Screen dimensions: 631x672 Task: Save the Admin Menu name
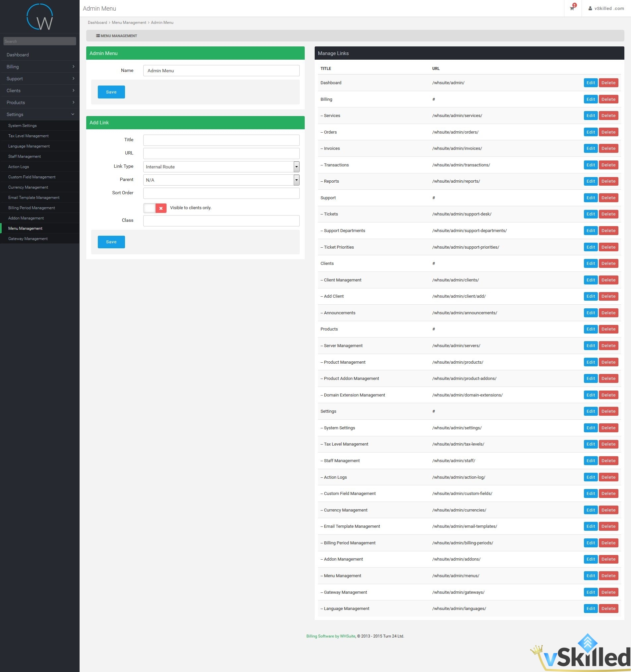[111, 92]
